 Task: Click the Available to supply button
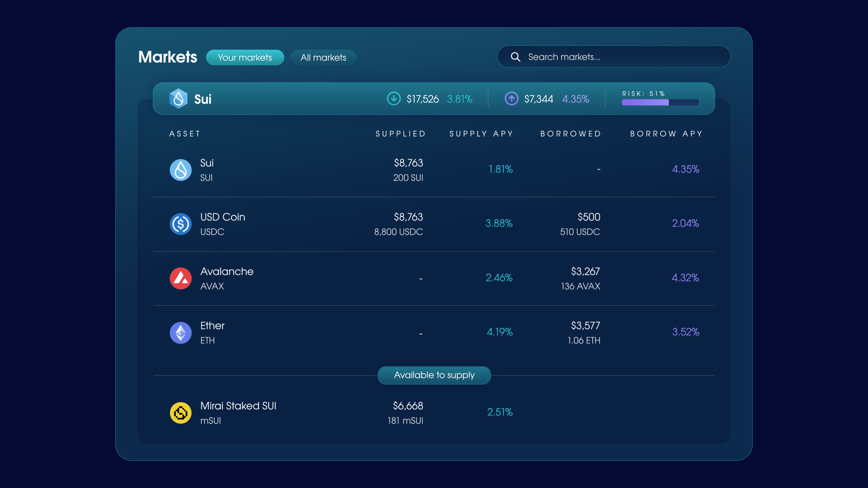(434, 375)
